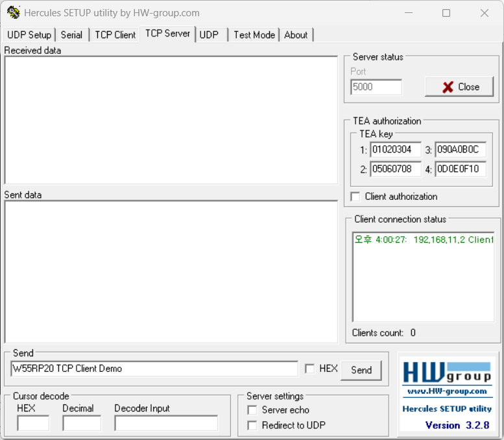Click the Hercules app icon in title bar

13,13
